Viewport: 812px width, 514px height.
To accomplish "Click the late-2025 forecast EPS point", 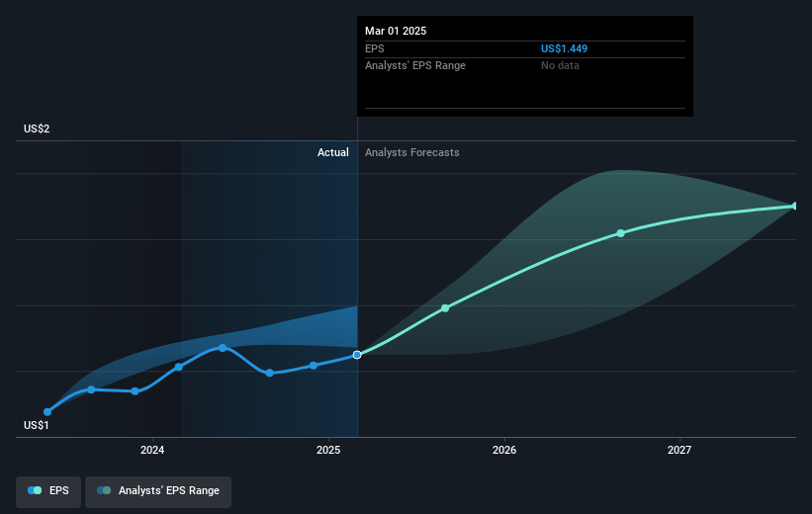I will pos(445,308).
